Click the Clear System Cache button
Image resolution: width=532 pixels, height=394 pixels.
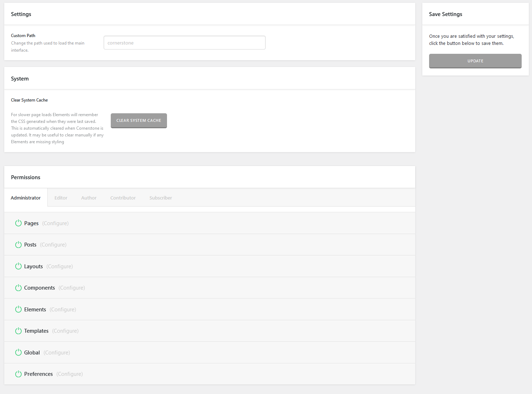[x=139, y=121]
